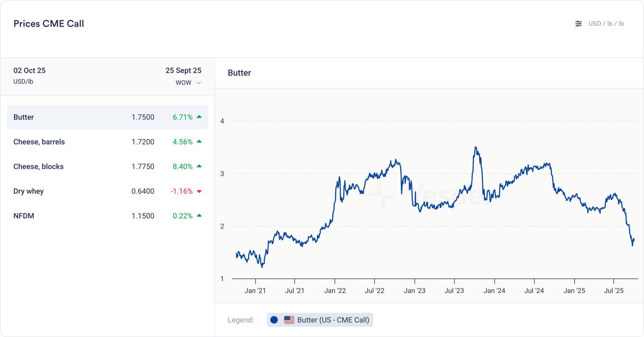Click the US flag icon in legend
This screenshot has height=337, width=644.
[x=289, y=320]
